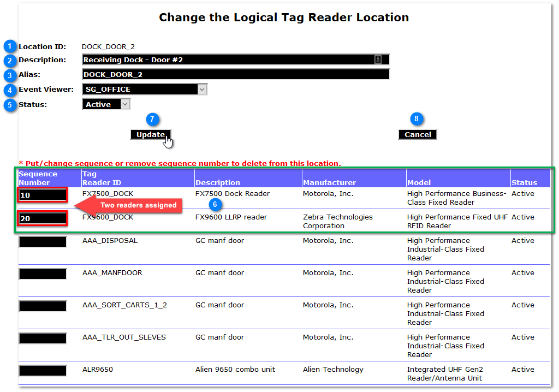Click empty sequence field for ALR9650
The width and height of the screenshot is (559, 392).
click(x=43, y=371)
